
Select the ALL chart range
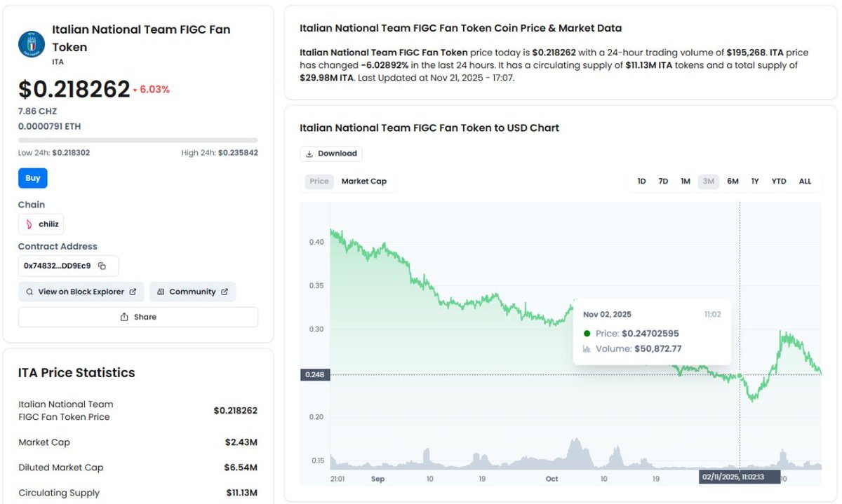(x=805, y=182)
